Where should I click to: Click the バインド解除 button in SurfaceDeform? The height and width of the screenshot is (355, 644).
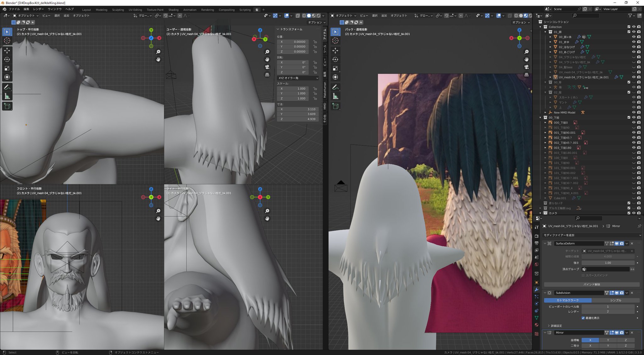coord(592,284)
